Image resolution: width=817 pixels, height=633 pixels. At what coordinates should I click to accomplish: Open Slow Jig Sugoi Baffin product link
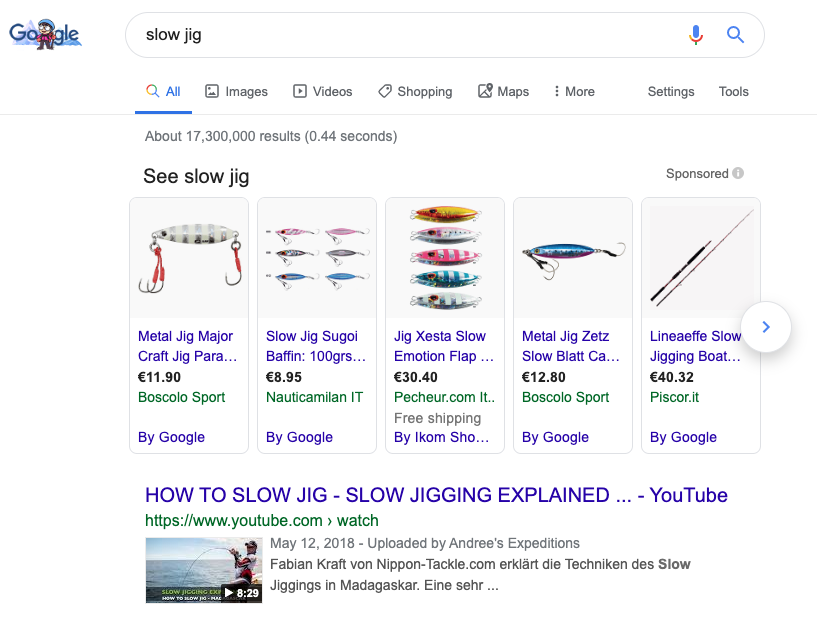(x=316, y=346)
